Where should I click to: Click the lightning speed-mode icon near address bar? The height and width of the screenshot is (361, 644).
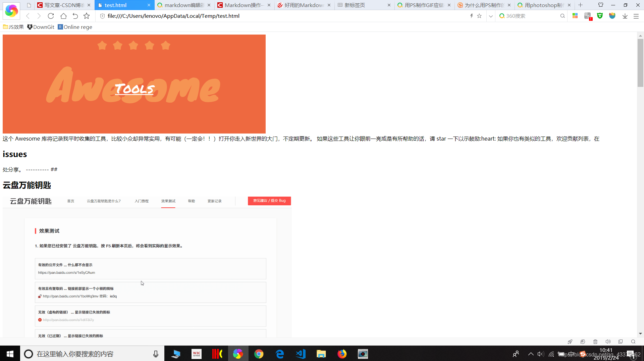[471, 16]
